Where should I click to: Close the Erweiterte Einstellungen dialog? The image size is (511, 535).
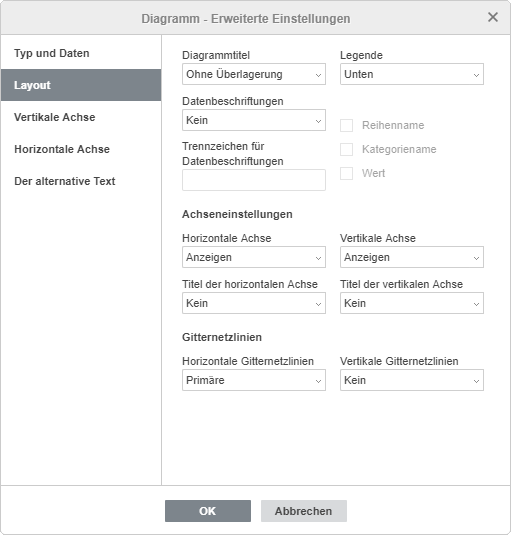click(x=493, y=17)
